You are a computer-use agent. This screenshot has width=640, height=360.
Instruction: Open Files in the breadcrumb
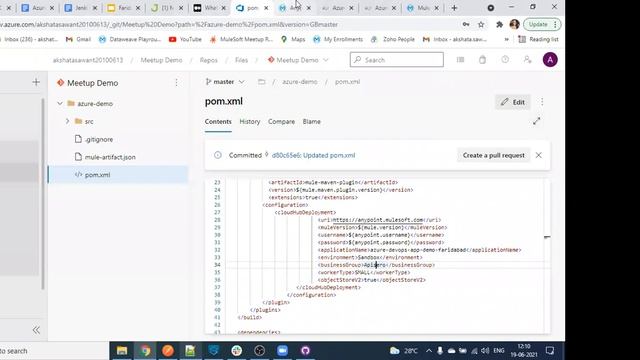(x=241, y=60)
